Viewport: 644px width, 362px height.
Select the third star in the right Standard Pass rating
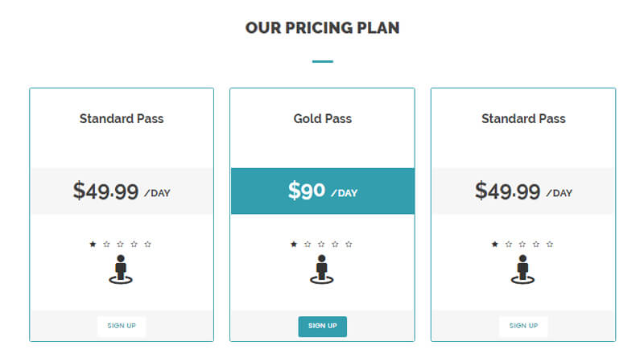(x=522, y=245)
